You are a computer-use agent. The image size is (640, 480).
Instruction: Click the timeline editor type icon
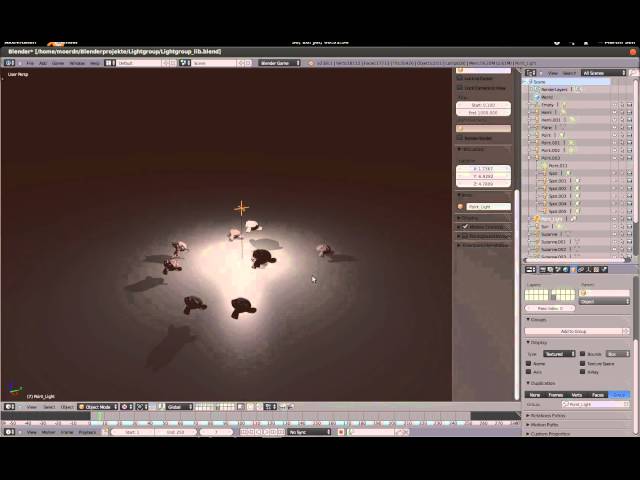point(10,432)
